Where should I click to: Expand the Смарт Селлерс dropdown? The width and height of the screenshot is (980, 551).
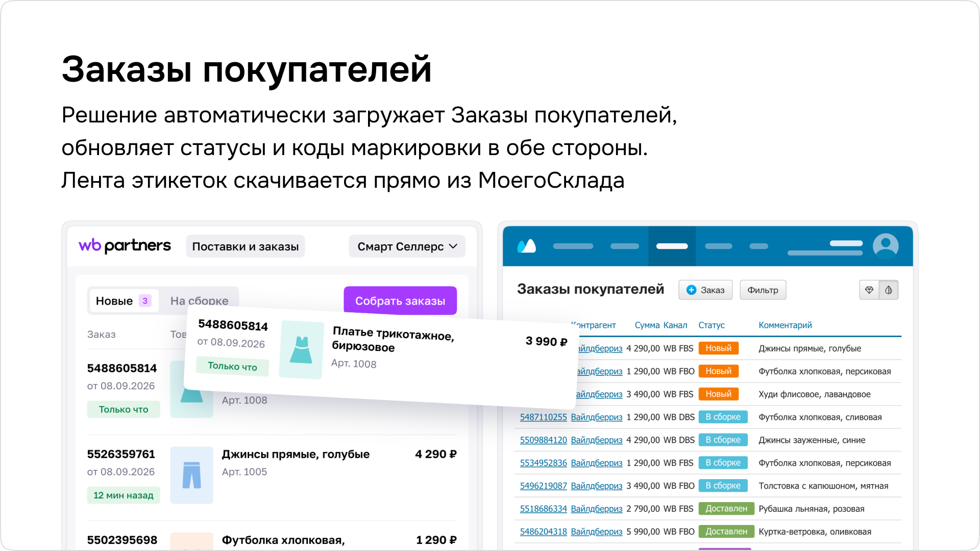click(407, 246)
